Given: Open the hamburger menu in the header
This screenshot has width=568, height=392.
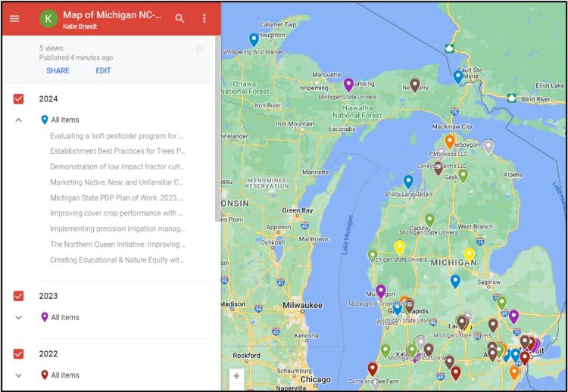Looking at the screenshot, I should pos(14,18).
